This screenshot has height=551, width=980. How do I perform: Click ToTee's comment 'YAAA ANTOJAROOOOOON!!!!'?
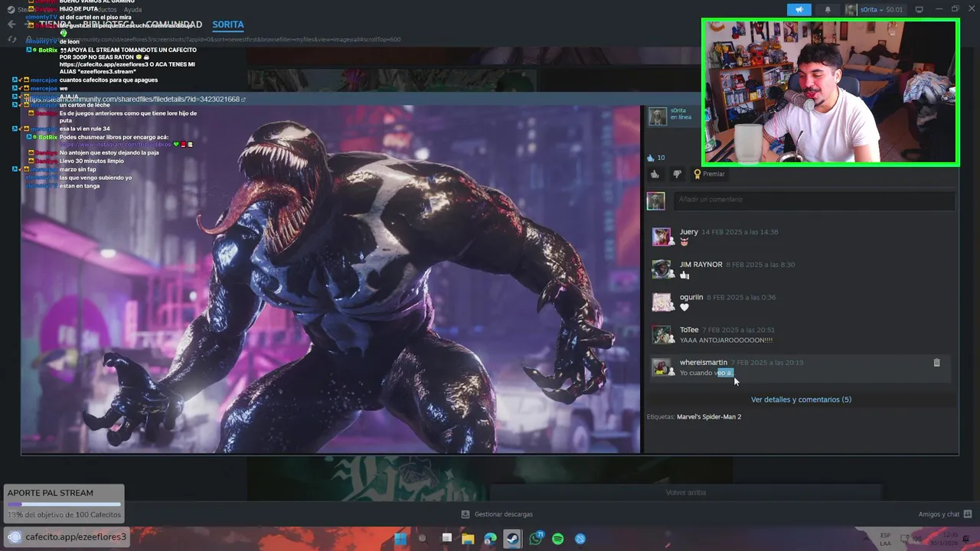pyautogui.click(x=726, y=340)
